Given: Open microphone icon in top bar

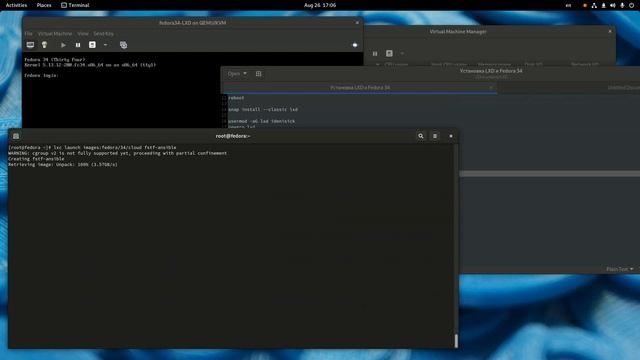Looking at the screenshot, I should point(622,5).
